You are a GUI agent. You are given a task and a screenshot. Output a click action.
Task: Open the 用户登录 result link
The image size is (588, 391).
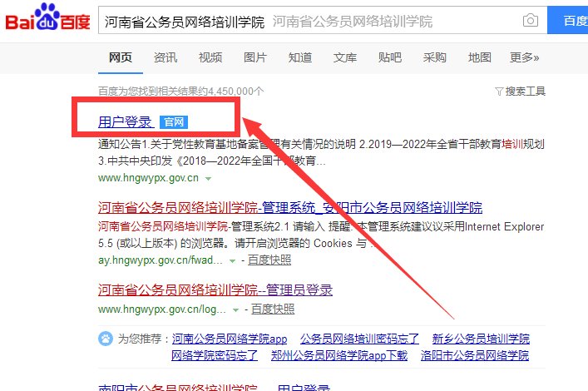click(126, 122)
